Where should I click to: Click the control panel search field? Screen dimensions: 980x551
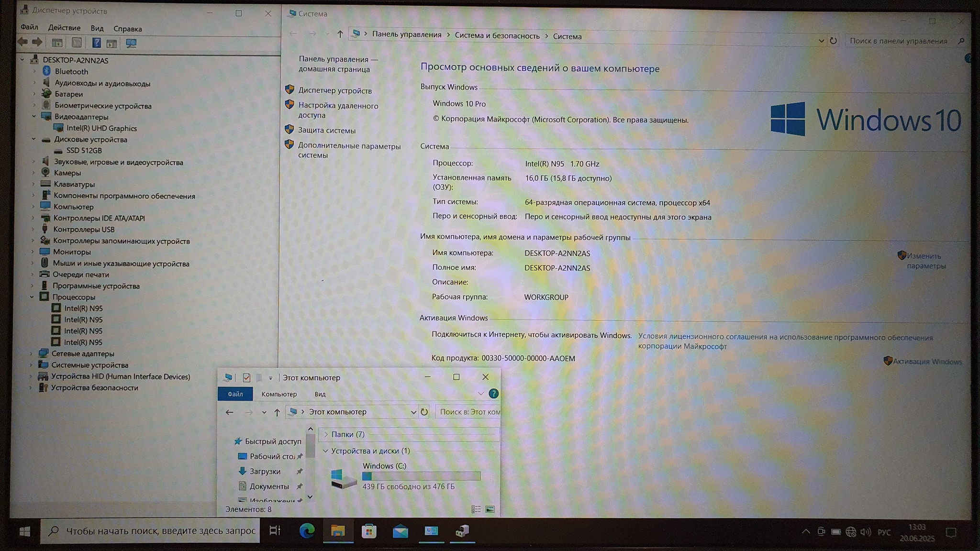coord(898,41)
